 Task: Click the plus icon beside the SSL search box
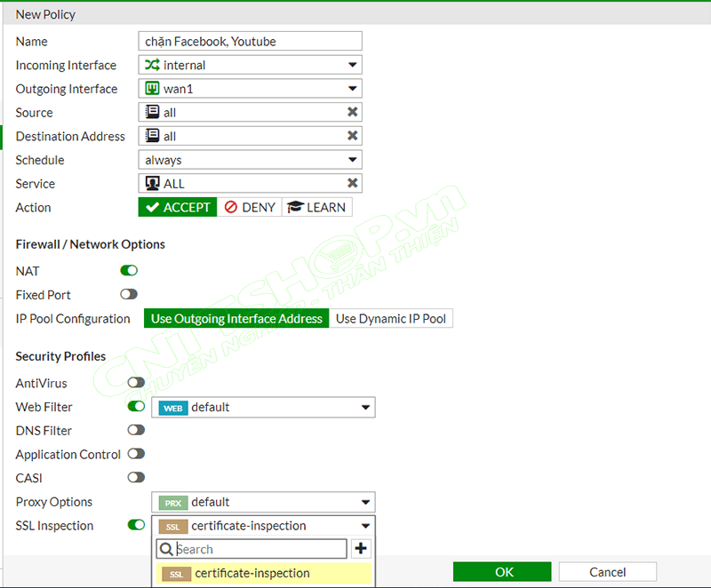pos(361,548)
